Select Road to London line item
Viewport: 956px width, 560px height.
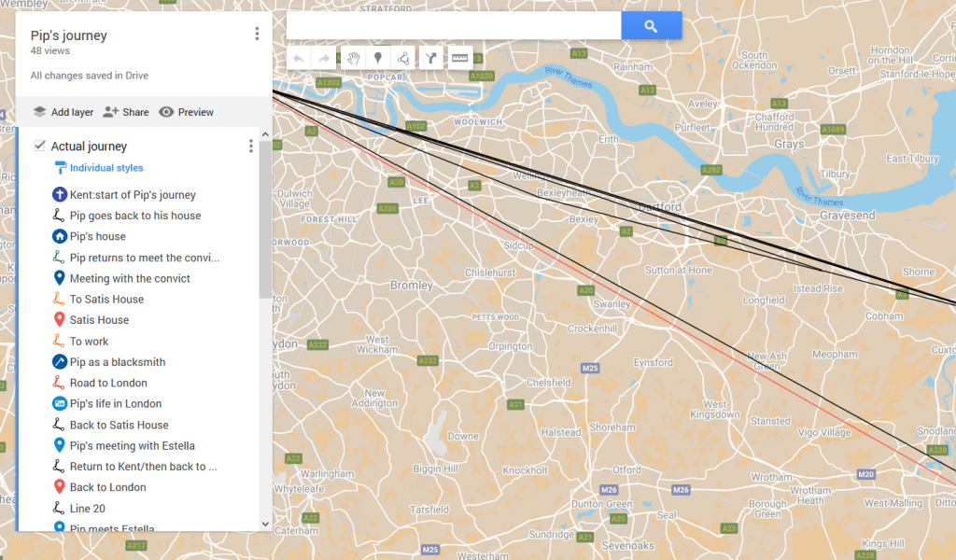(x=108, y=383)
